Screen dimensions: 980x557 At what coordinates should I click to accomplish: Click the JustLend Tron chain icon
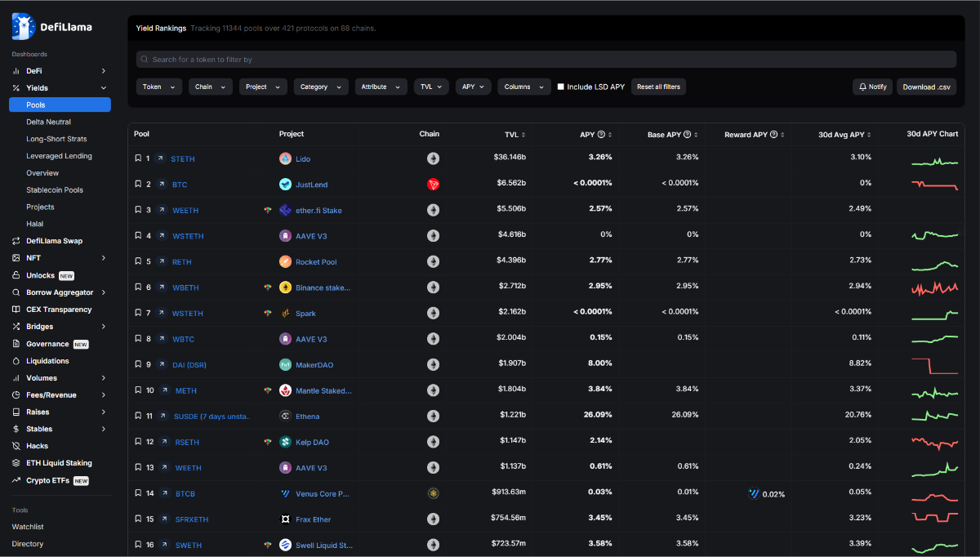click(x=433, y=185)
